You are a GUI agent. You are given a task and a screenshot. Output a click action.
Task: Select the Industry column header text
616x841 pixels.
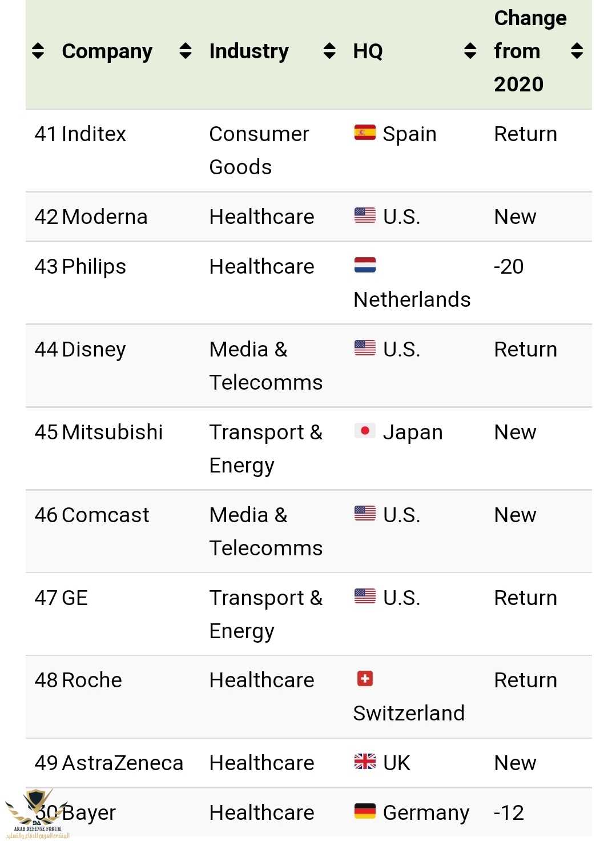(249, 51)
